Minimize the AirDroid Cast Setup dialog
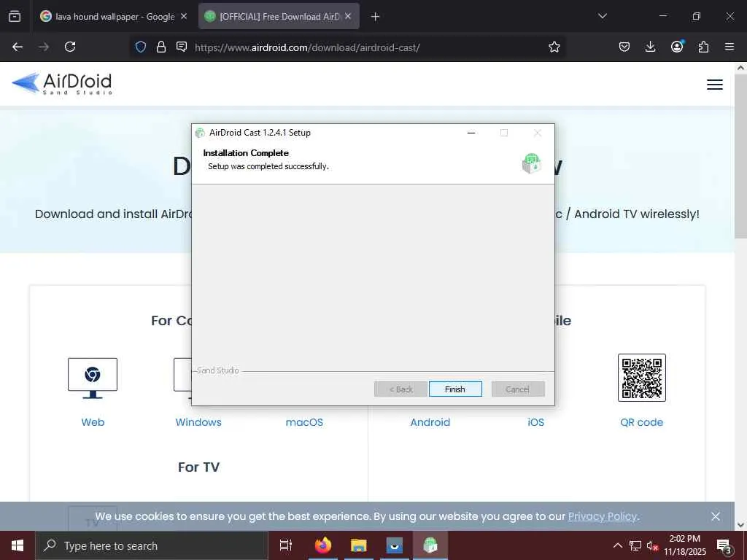Screen dimensions: 747x560 471,133
